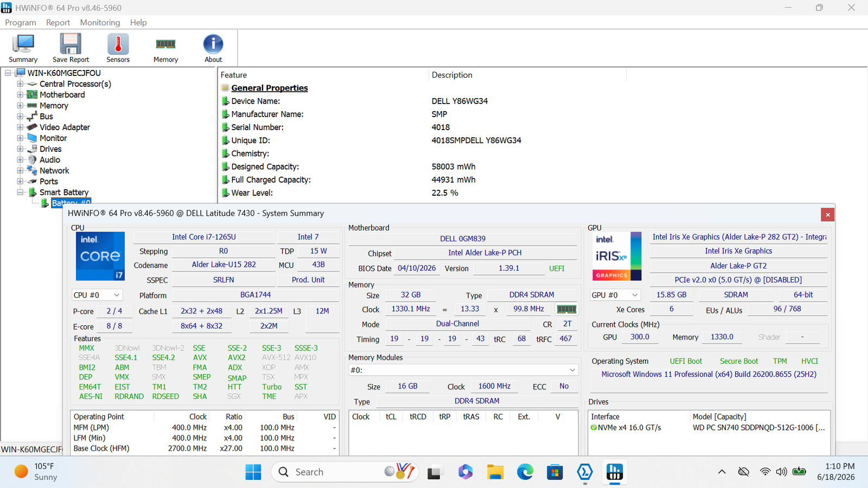Click the taskbar Search box
The image size is (868, 488).
344,472
